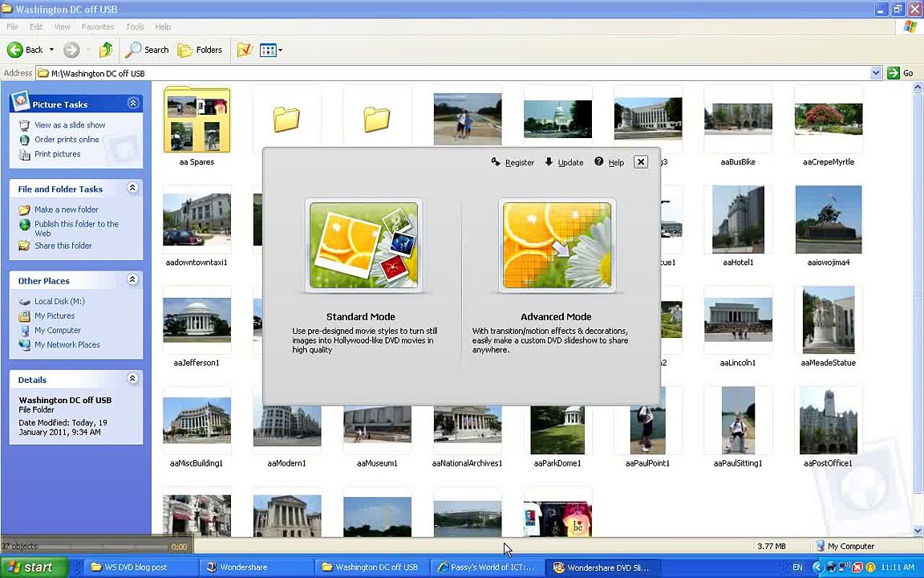Open the File menu

(x=12, y=26)
